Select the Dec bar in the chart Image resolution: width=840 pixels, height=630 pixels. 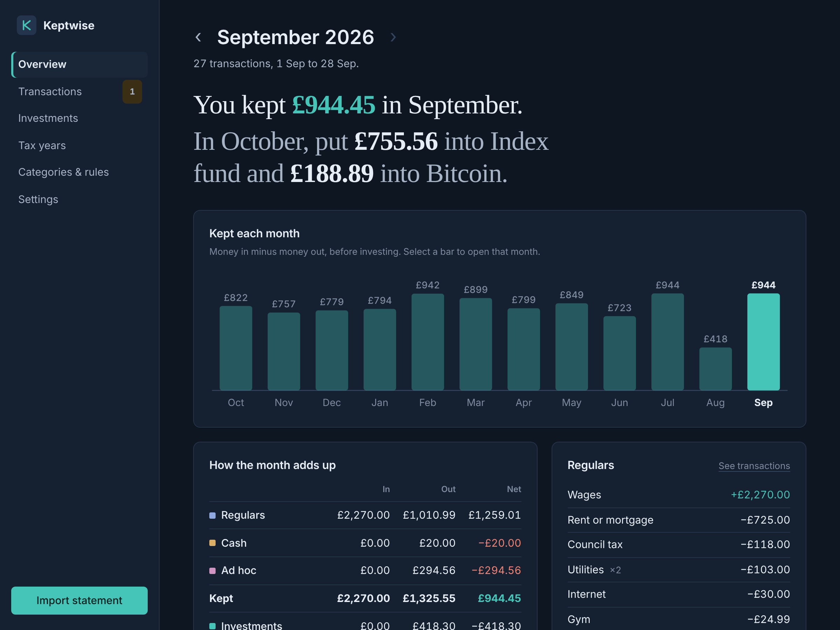coord(331,350)
